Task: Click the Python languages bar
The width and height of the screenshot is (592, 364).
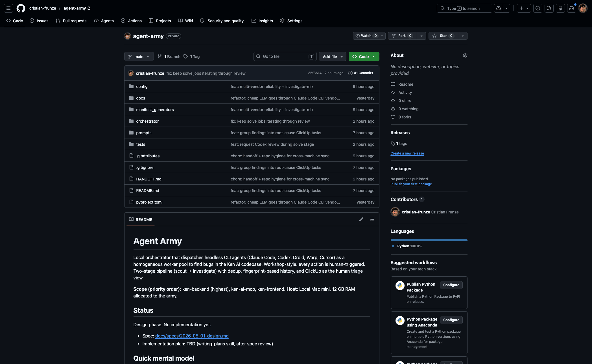Action: pyautogui.click(x=429, y=240)
